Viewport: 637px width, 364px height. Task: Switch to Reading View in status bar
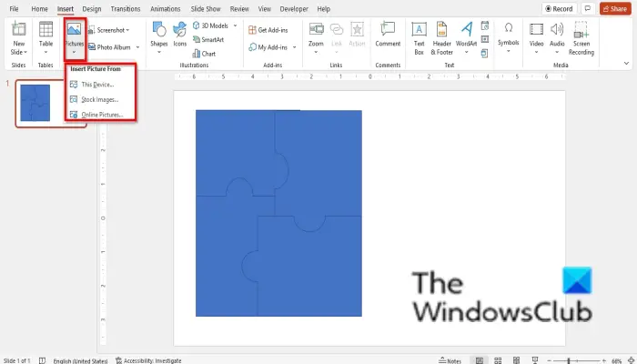coord(516,360)
